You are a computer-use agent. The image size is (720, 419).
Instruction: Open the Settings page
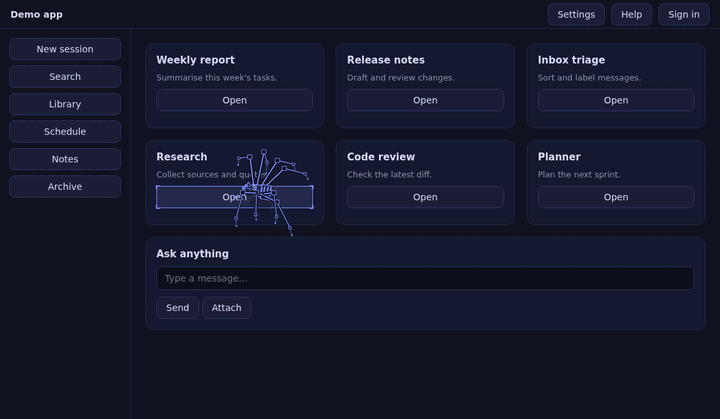[576, 14]
